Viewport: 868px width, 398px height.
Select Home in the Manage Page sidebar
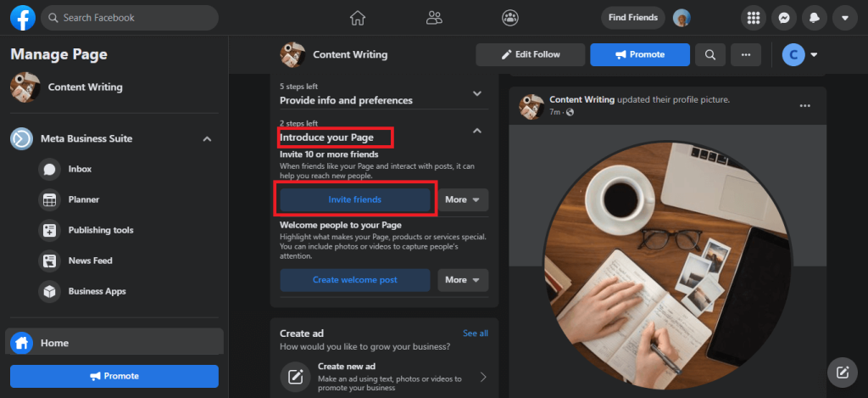coord(114,343)
